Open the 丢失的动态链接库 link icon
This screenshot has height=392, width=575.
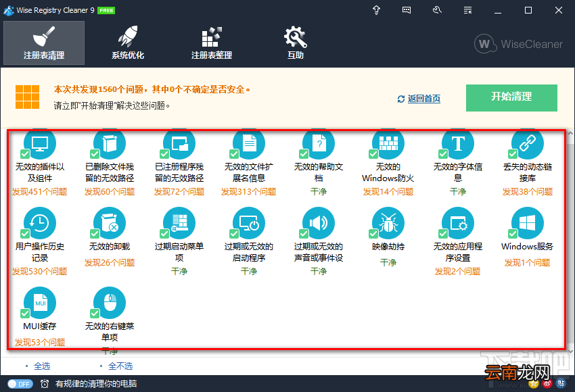(x=528, y=143)
